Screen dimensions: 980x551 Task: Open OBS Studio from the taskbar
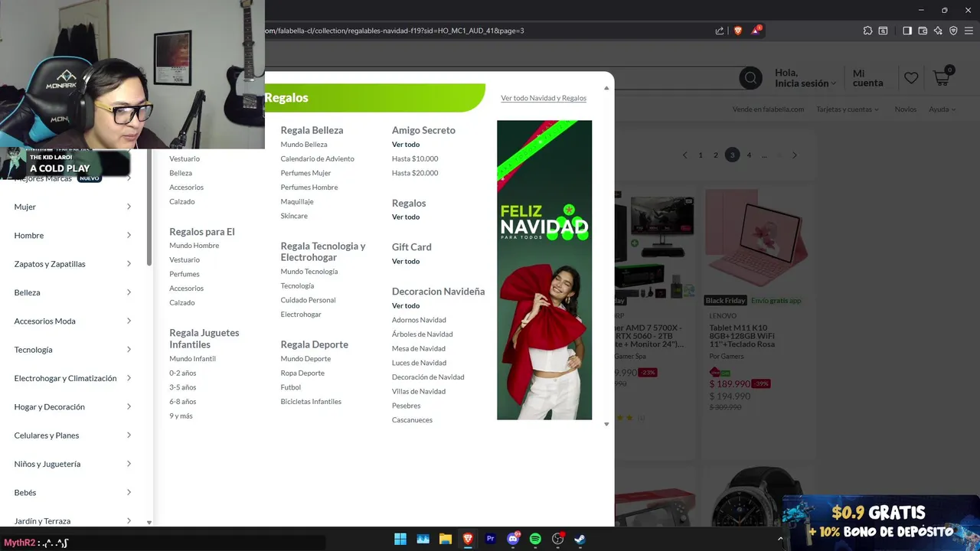click(558, 539)
